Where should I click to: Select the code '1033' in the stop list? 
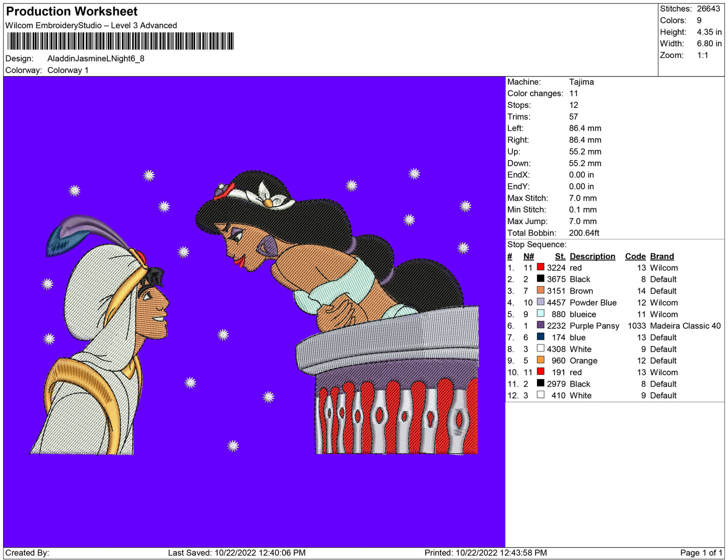[637, 325]
